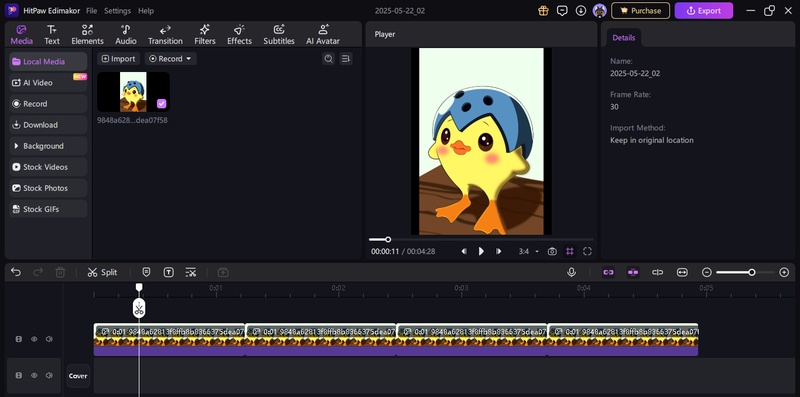The image size is (800, 397).
Task: Open the File menu
Action: 91,11
